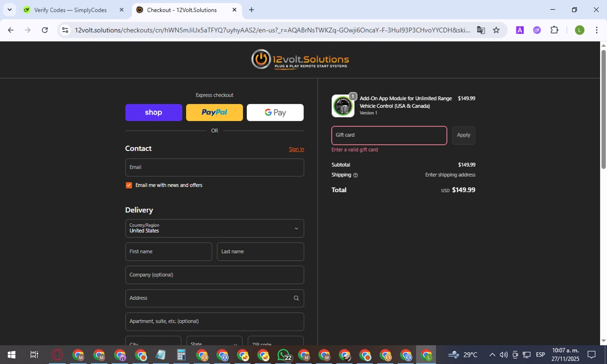
Task: Click the Company (optional) field
Action: pos(214,275)
